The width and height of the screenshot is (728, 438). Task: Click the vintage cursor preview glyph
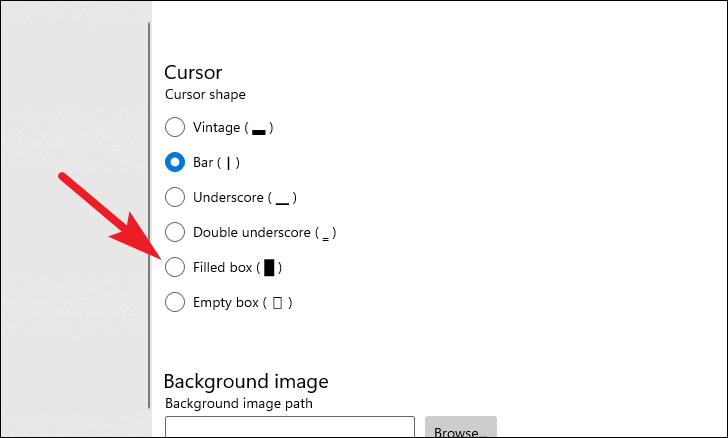pyautogui.click(x=259, y=131)
